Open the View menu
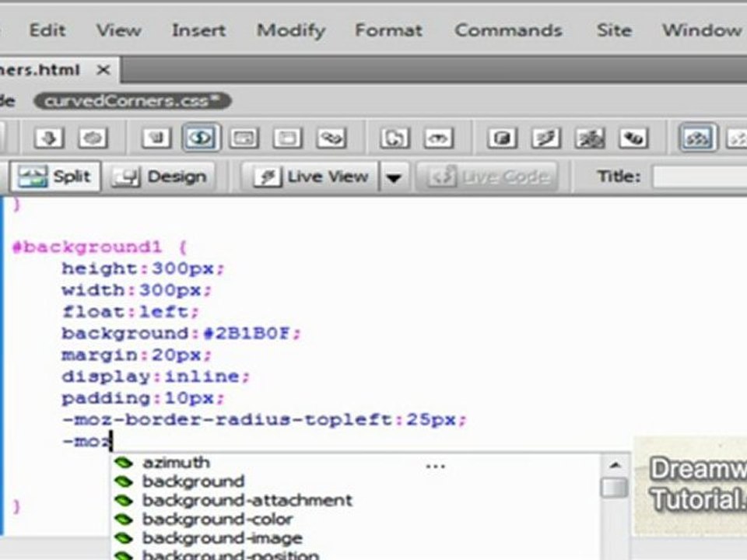Screen dimensions: 747x560 click(x=119, y=30)
